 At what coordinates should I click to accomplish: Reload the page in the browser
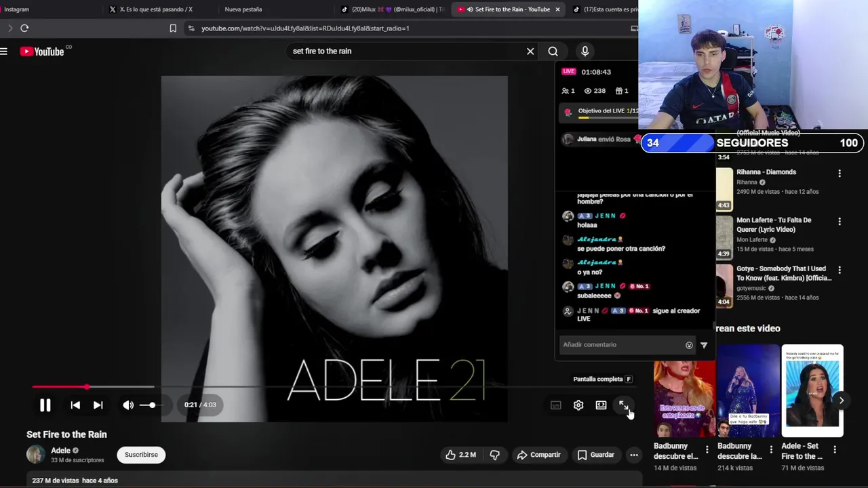coord(24,28)
